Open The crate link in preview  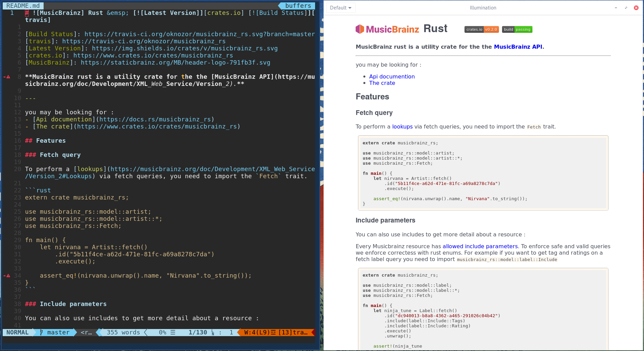(x=382, y=83)
